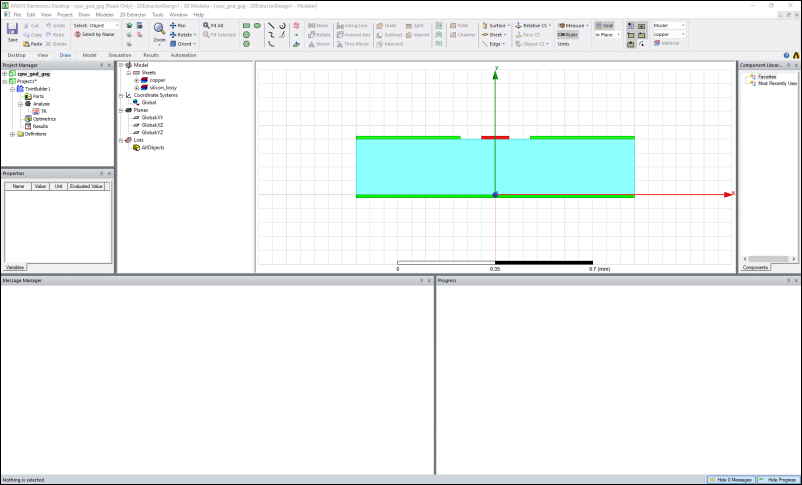This screenshot has width=802, height=485.
Task: Toggle Hide Progress in status bar
Action: coord(777,480)
